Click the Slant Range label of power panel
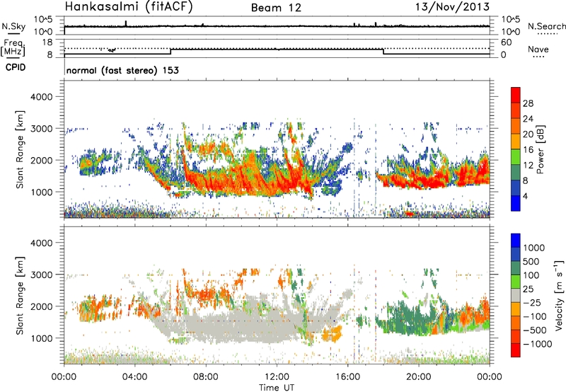 [20, 149]
